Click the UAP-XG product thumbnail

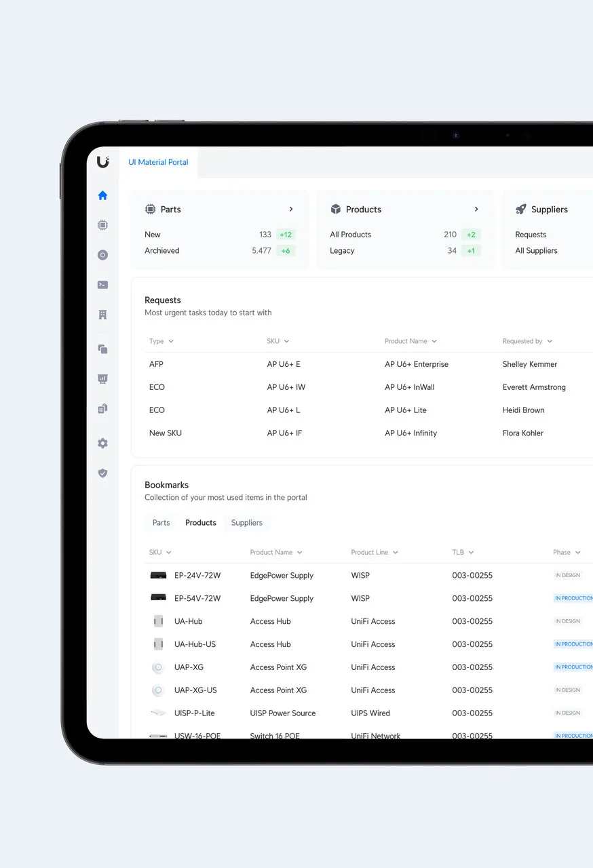tap(158, 667)
